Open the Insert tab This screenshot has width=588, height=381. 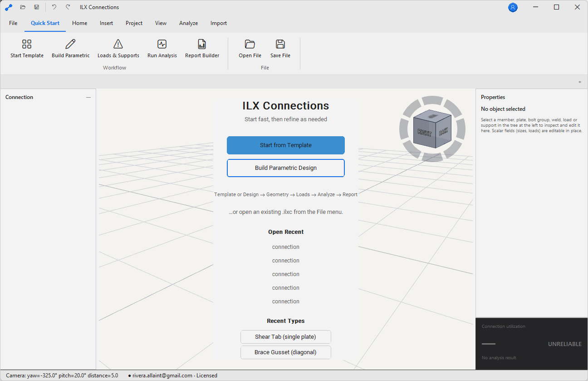point(106,23)
